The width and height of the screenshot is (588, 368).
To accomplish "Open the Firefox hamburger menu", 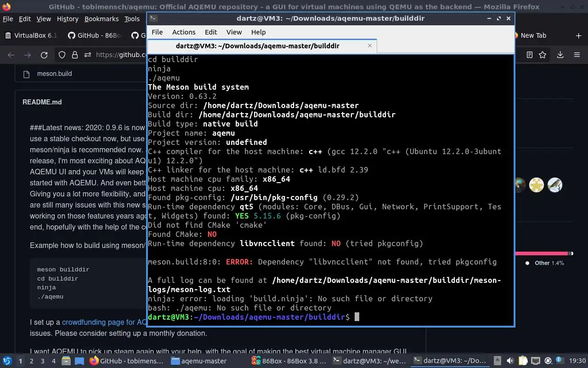I will coord(577,55).
